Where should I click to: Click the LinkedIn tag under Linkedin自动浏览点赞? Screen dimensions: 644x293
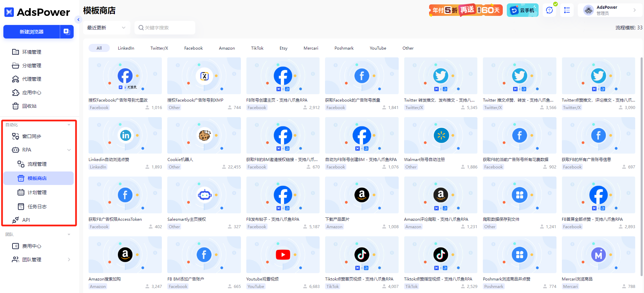(x=98, y=167)
